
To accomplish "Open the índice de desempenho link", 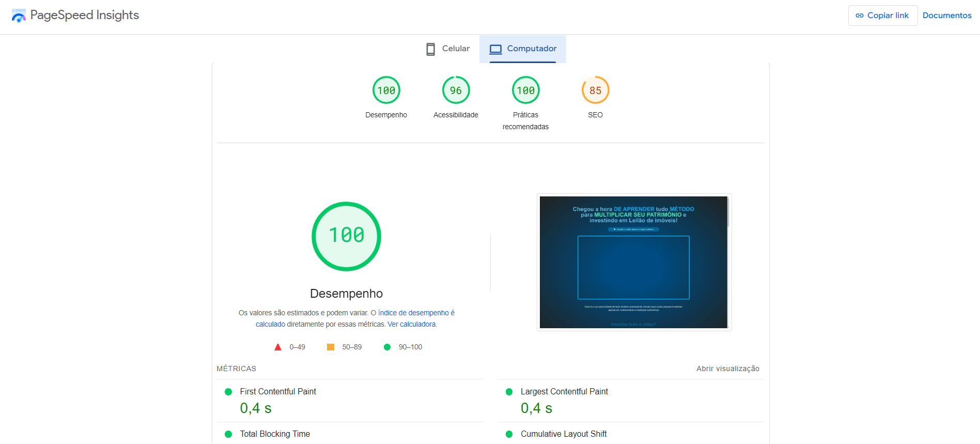I will [416, 313].
